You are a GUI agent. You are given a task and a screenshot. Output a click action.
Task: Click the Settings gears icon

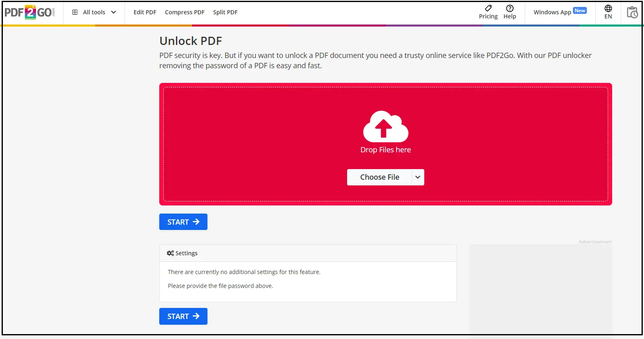[x=170, y=253]
